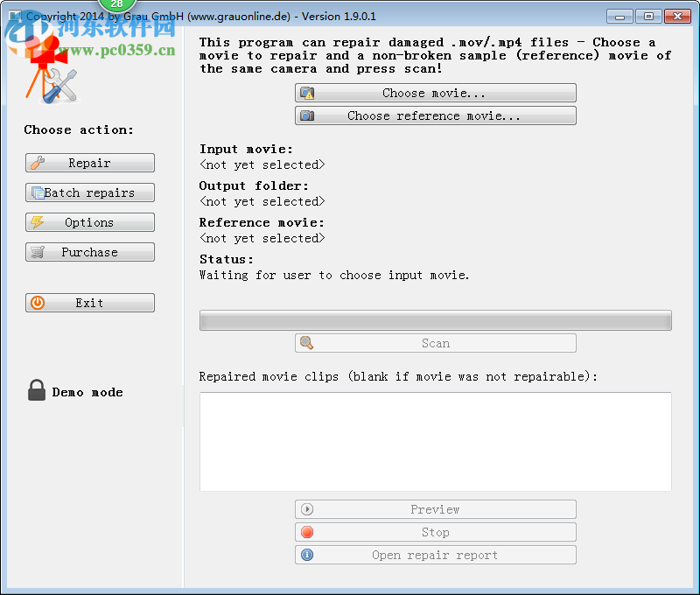
Task: Click the movie camera and tools logo
Action: tap(52, 72)
